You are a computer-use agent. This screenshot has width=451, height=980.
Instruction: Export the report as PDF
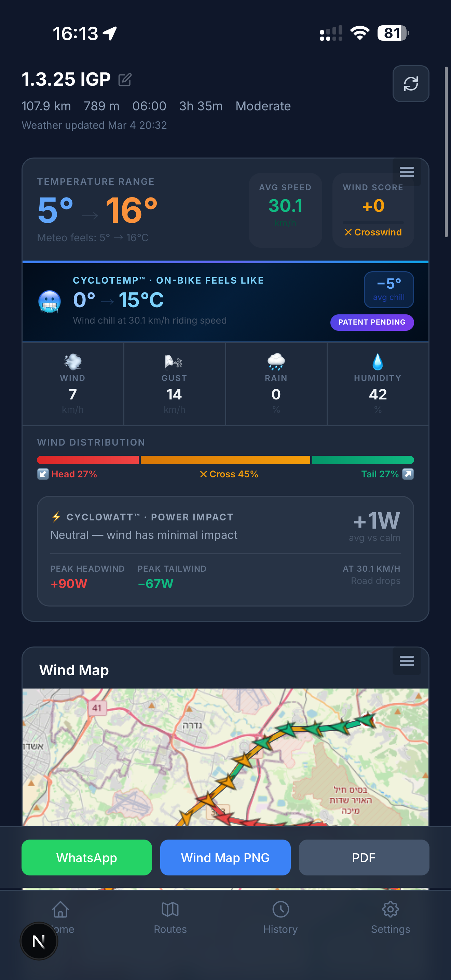pyautogui.click(x=364, y=858)
